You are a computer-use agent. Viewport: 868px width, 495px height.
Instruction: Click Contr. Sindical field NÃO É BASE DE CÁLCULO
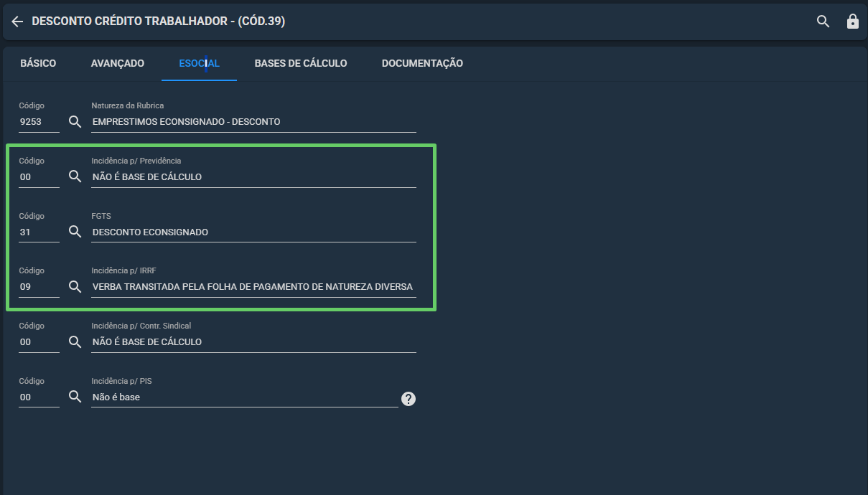click(254, 342)
